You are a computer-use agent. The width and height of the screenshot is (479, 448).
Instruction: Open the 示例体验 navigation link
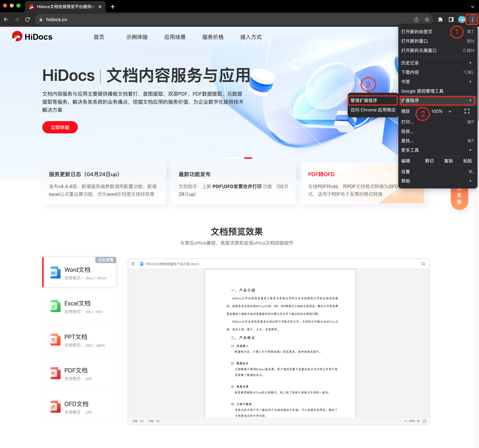(137, 37)
